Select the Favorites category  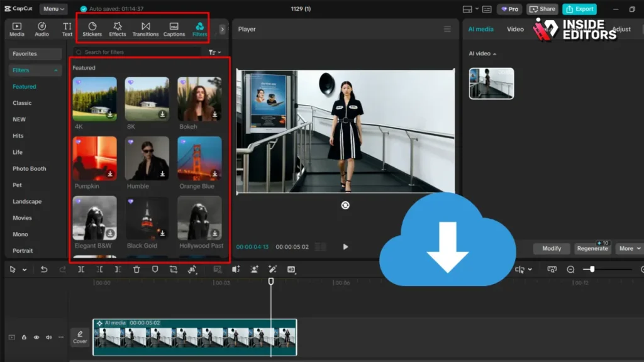(x=35, y=54)
